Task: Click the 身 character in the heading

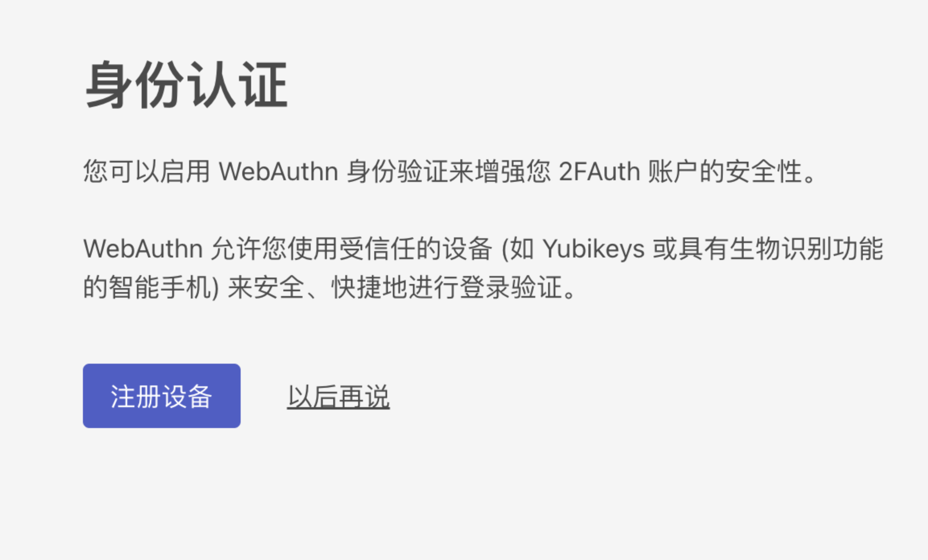Action: [x=109, y=85]
